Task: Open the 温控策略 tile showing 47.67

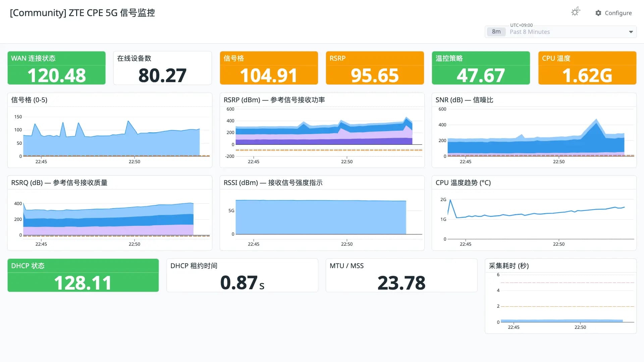Action: click(x=481, y=68)
